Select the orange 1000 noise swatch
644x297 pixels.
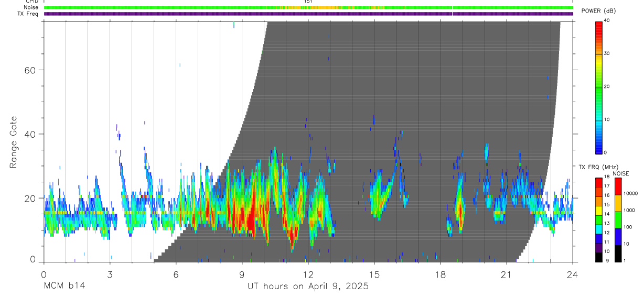(x=618, y=203)
